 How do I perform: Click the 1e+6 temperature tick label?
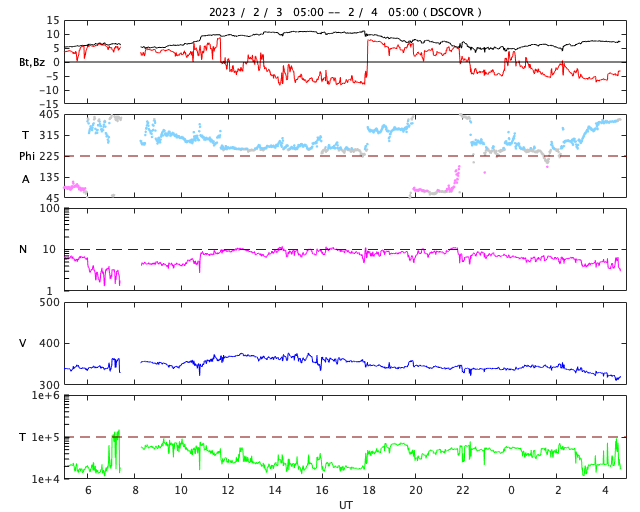coord(46,396)
